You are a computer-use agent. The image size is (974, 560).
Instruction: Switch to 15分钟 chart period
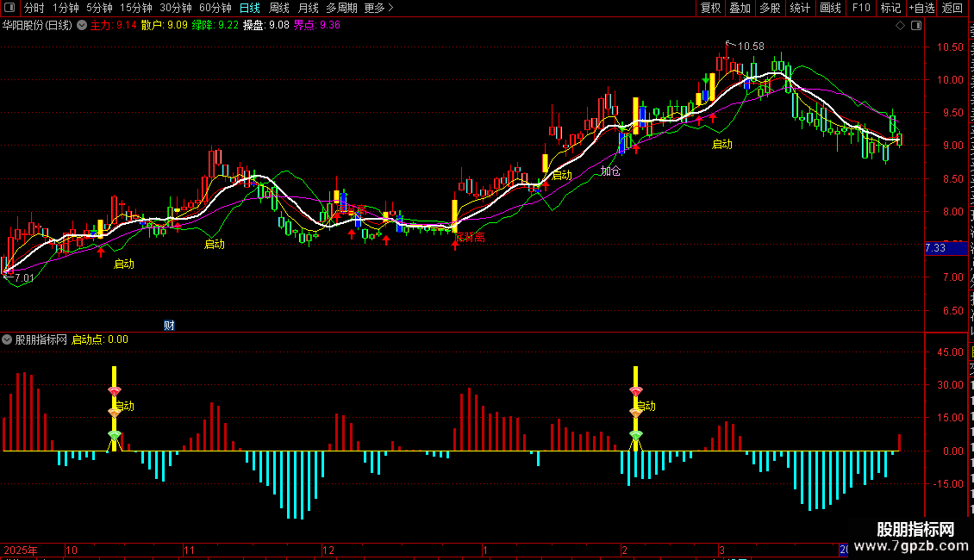click(136, 8)
